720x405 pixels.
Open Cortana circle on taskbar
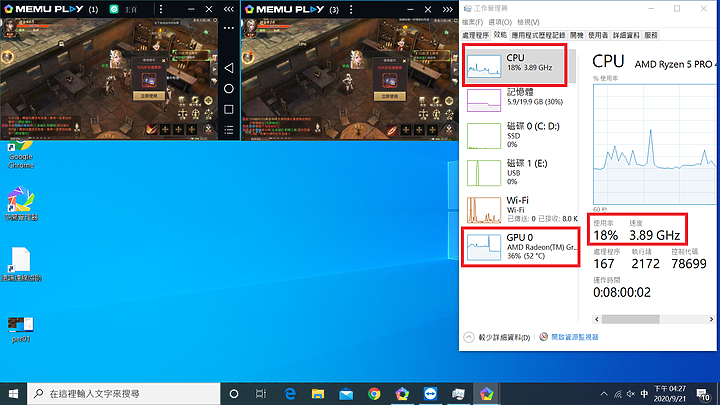(x=234, y=394)
